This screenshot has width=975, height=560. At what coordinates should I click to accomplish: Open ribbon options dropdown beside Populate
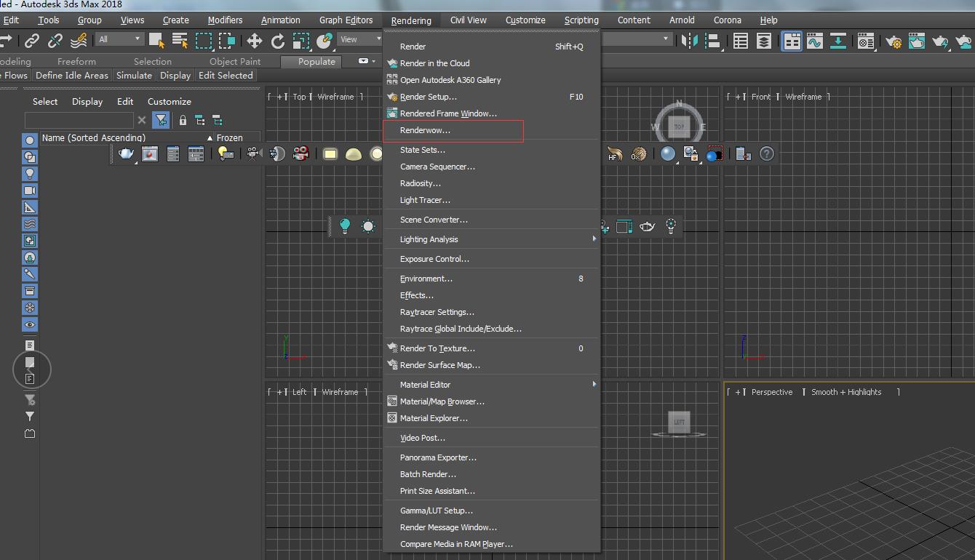366,62
